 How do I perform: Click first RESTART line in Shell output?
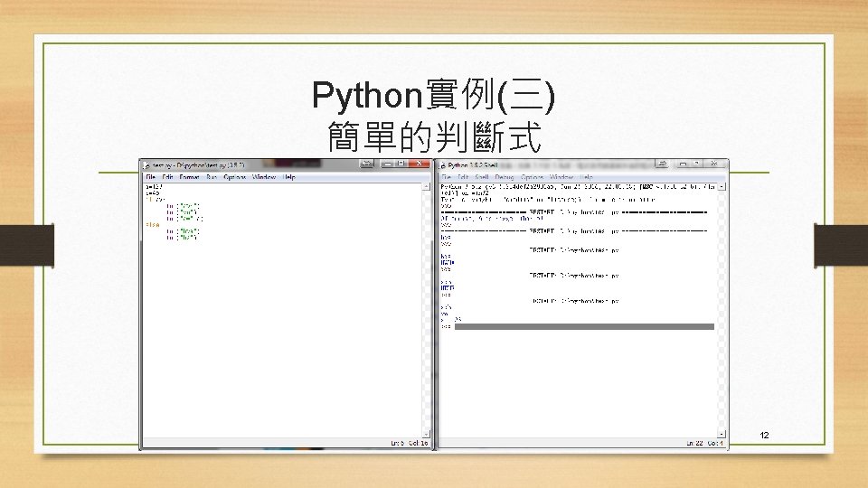point(574,211)
